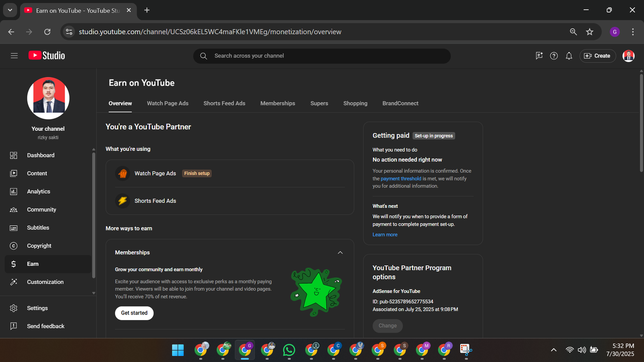The height and width of the screenshot is (362, 644).
Task: Click the Shorts Feed Ads lightning icon
Action: coord(123,201)
